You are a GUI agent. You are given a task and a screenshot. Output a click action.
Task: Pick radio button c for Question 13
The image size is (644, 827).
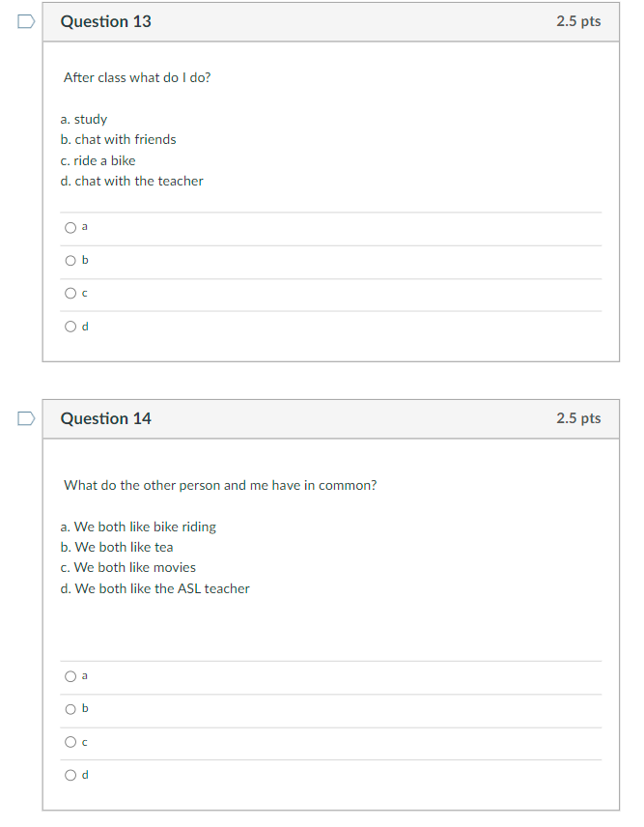click(x=70, y=294)
